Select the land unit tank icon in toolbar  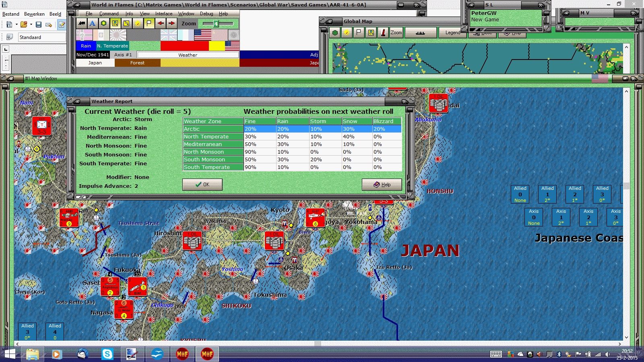[82, 23]
